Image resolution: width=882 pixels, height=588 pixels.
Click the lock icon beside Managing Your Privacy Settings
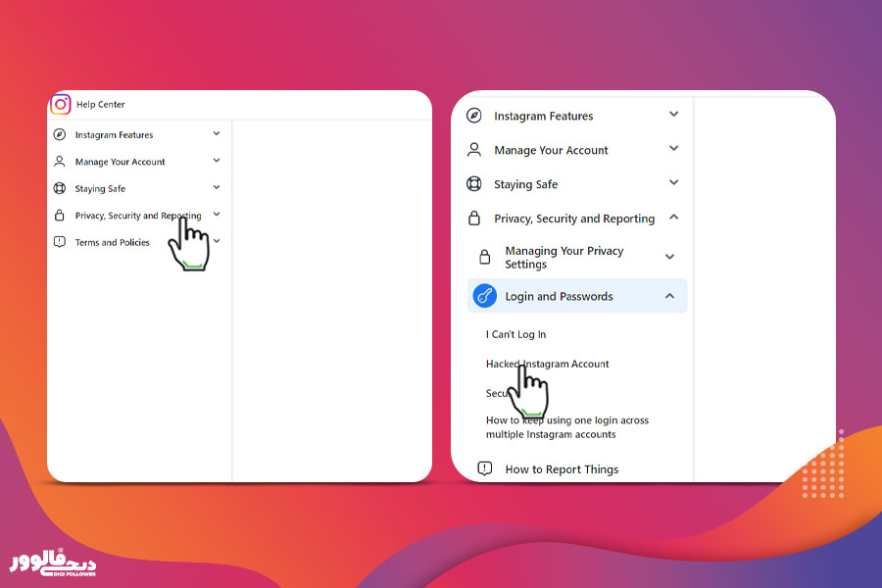484,257
